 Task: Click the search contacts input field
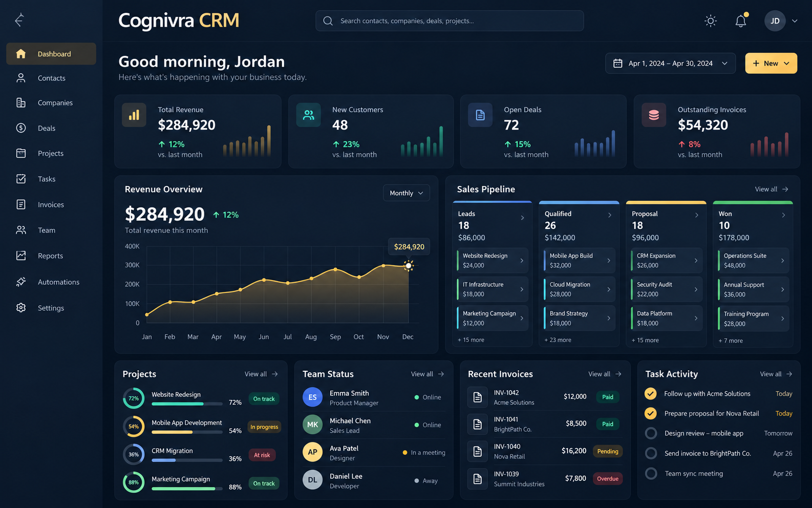pyautogui.click(x=450, y=21)
